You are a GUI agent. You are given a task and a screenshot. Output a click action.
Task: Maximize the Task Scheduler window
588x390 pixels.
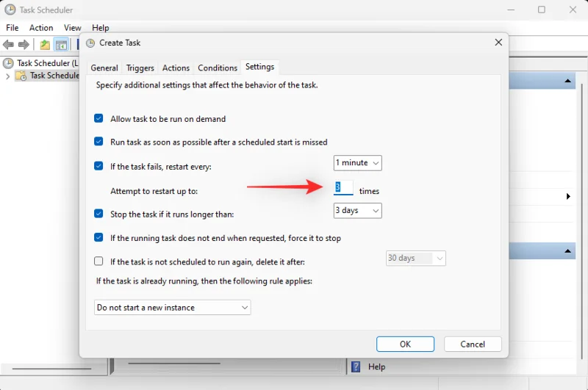coord(542,10)
